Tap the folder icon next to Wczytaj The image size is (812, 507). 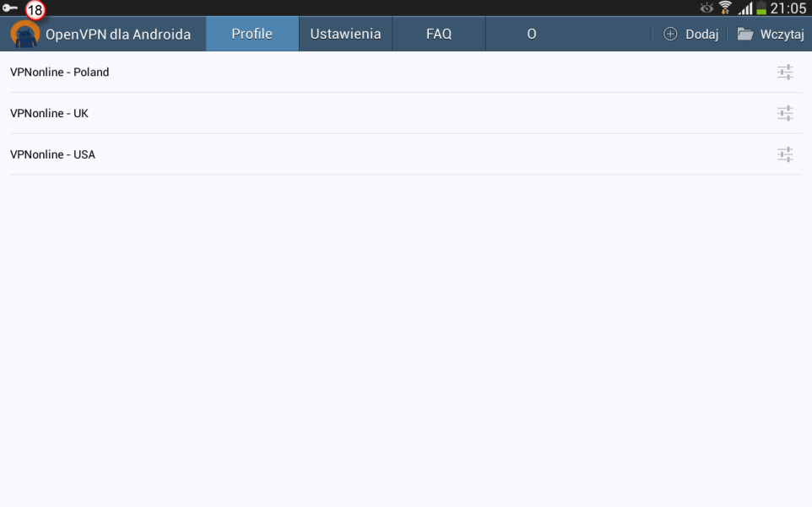click(745, 34)
